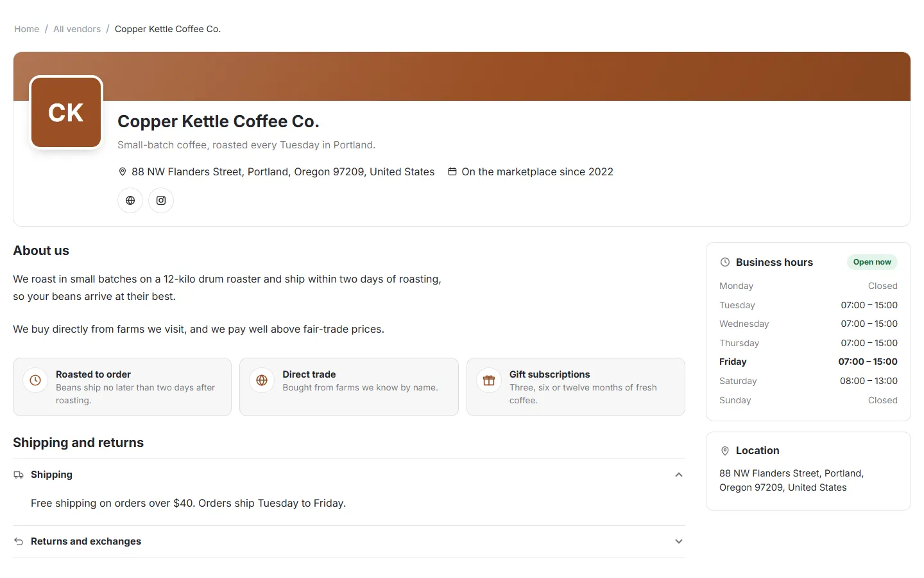
Task: Select the Roasted to order card
Action: 122,387
